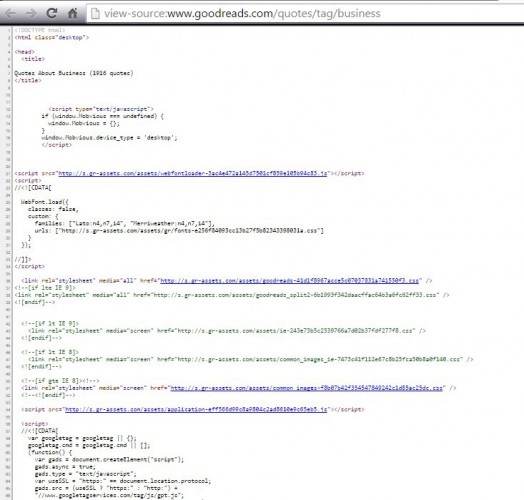
Task: Open the webfontloader script link
Action: [x=193, y=173]
